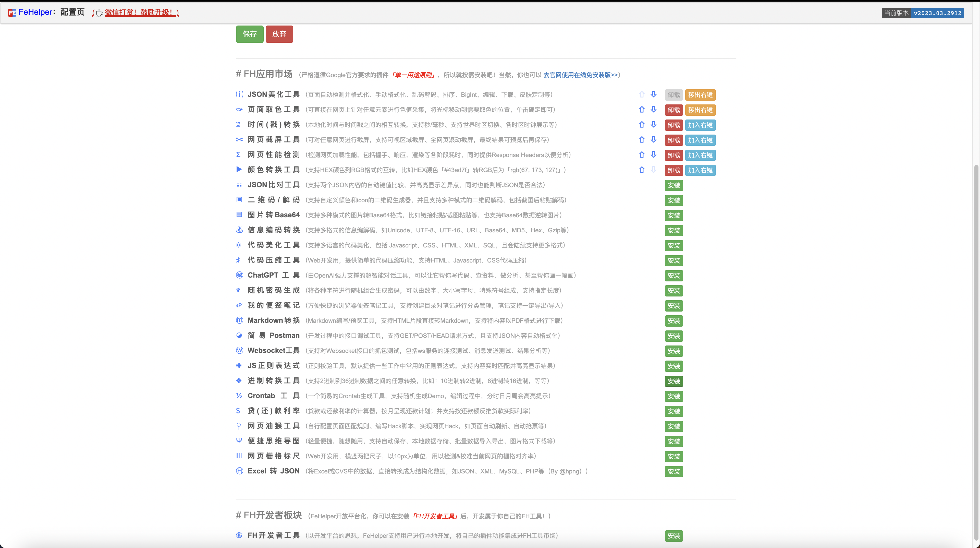Click the FH开发者工具 row icon
980x548 pixels.
tap(239, 535)
